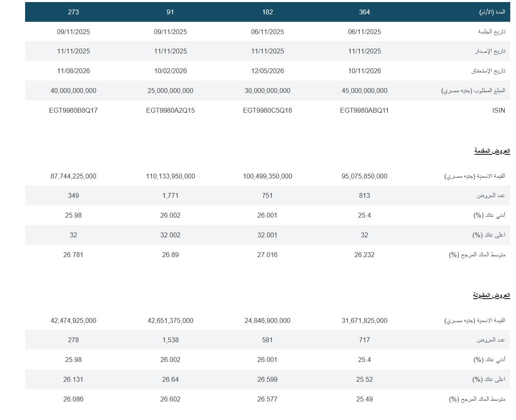The image size is (516, 420).
Task: Select the weighted average yield 27.016
Action: 267,255
